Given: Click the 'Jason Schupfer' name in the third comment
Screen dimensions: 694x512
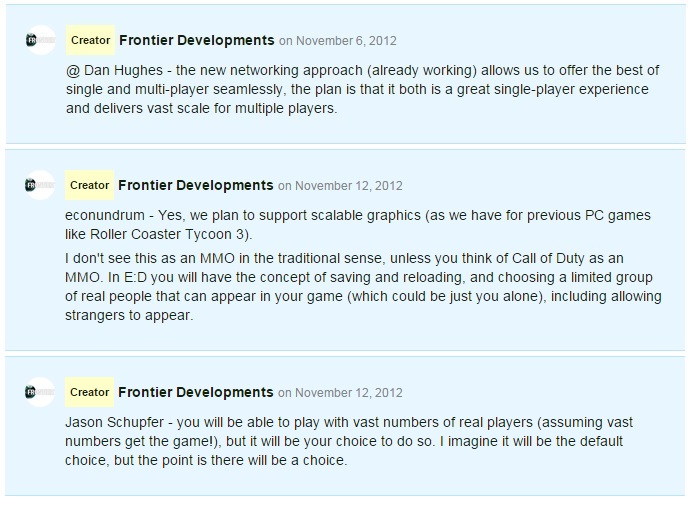Looking at the screenshot, I should tap(115, 422).
